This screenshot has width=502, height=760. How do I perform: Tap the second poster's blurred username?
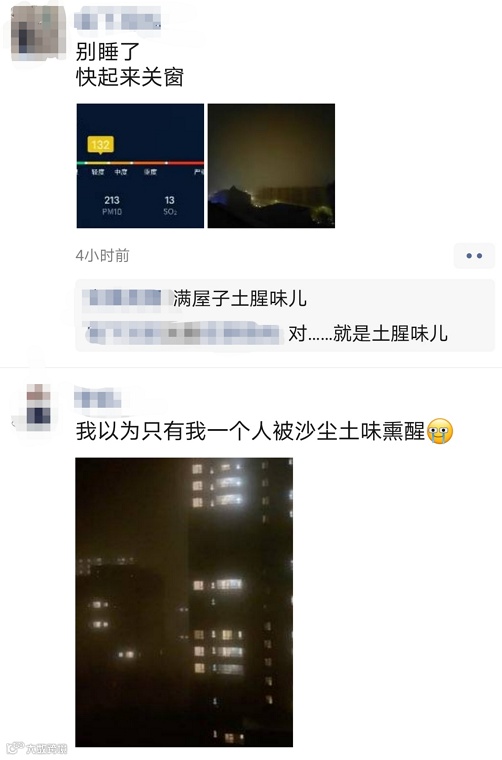tap(98, 399)
